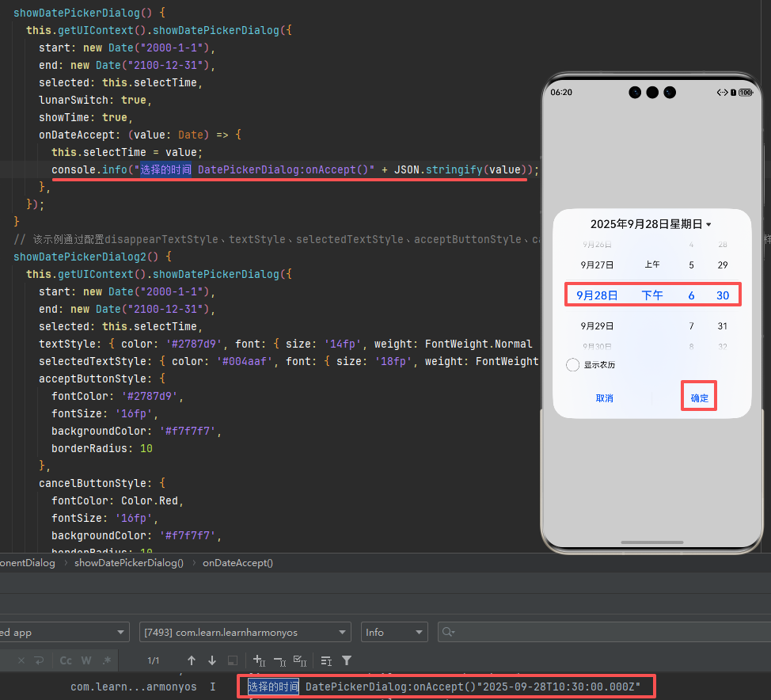Screen dimensions: 771x700
Task: Click the '1/1' search match counter
Action: (154, 660)
